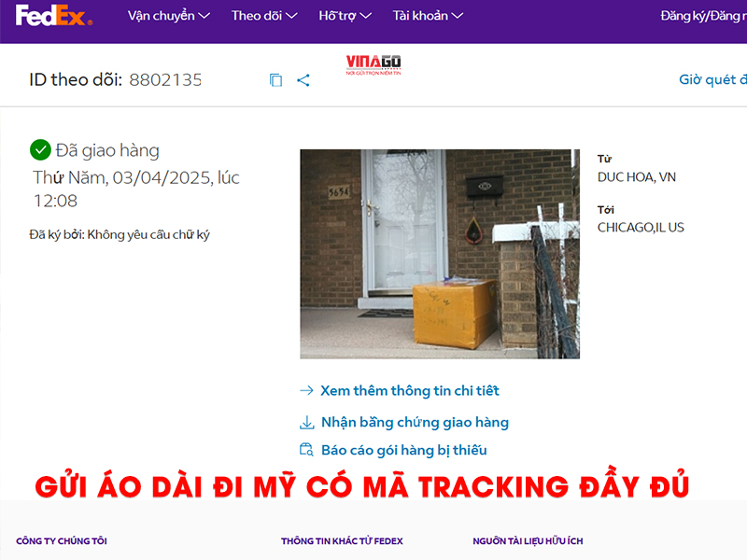The height and width of the screenshot is (560, 747).
Task: Click the share tracking icon
Action: (x=303, y=80)
